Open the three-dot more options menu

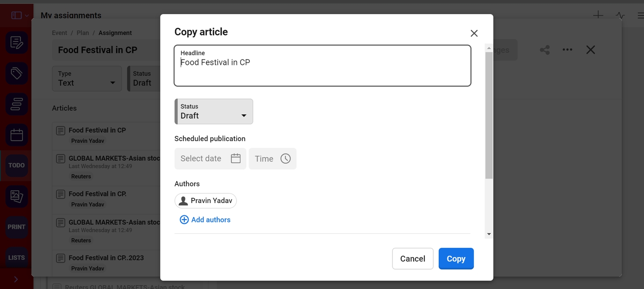pyautogui.click(x=567, y=50)
